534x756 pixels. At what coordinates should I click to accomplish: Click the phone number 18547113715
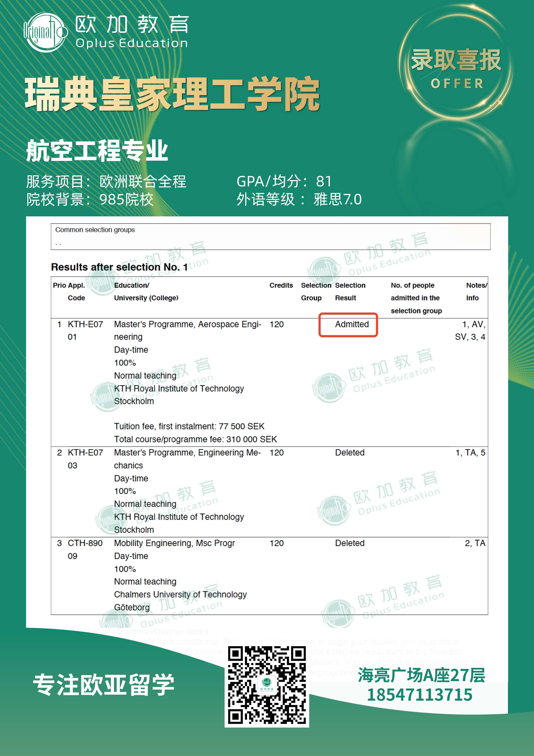click(x=419, y=695)
